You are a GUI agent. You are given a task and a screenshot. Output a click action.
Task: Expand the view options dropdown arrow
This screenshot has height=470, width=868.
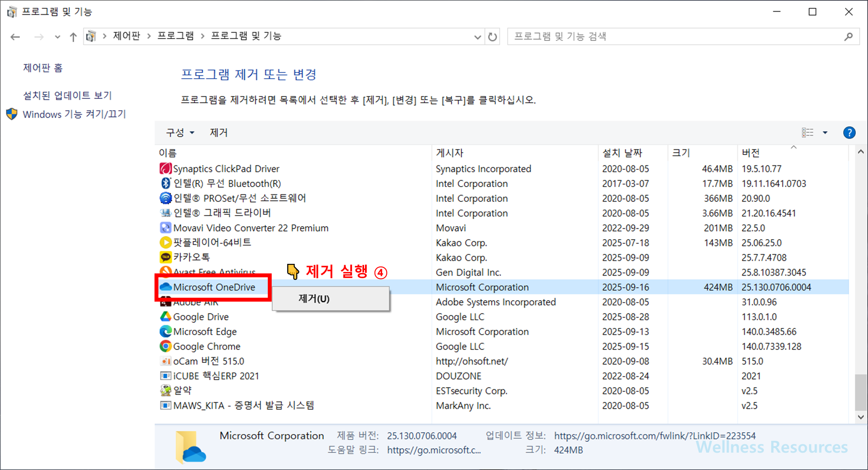(825, 132)
